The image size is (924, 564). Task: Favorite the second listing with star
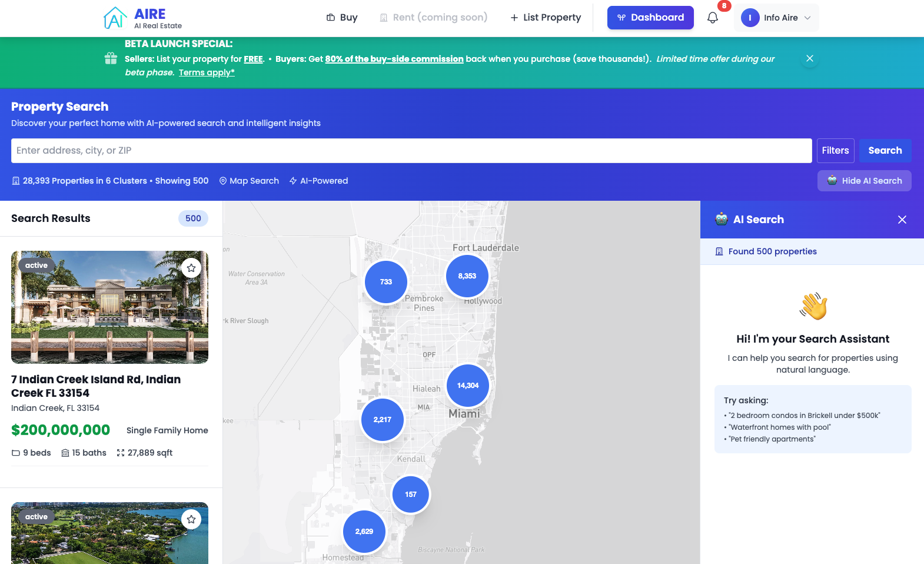point(191,519)
